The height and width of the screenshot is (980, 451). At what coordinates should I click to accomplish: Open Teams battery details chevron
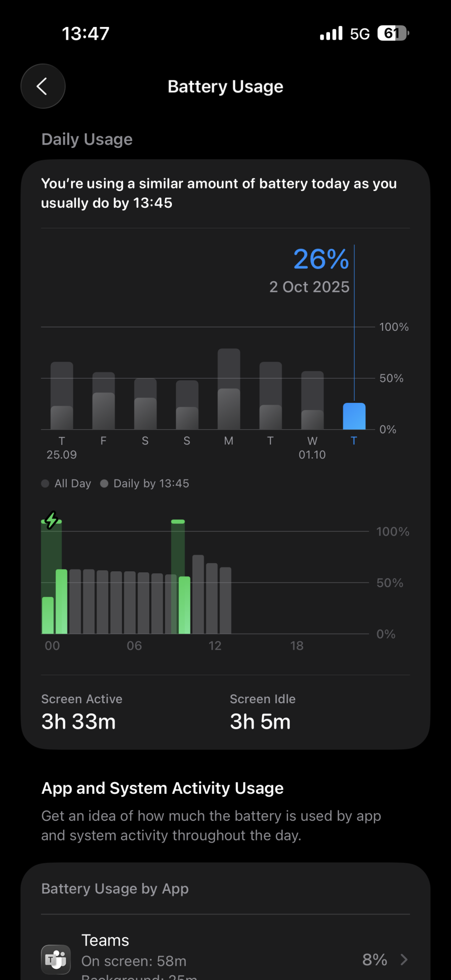point(404,959)
